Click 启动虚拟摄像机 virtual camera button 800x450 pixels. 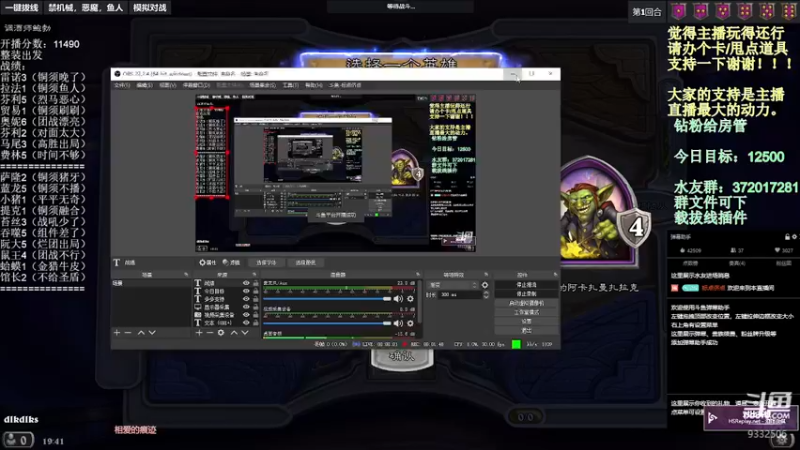pos(527,303)
